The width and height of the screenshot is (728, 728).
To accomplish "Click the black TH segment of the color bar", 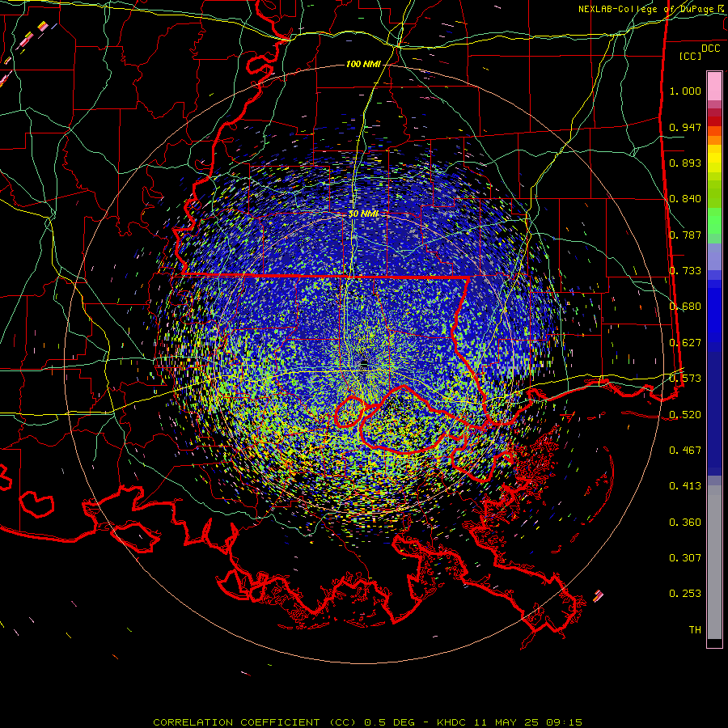I will tap(714, 643).
